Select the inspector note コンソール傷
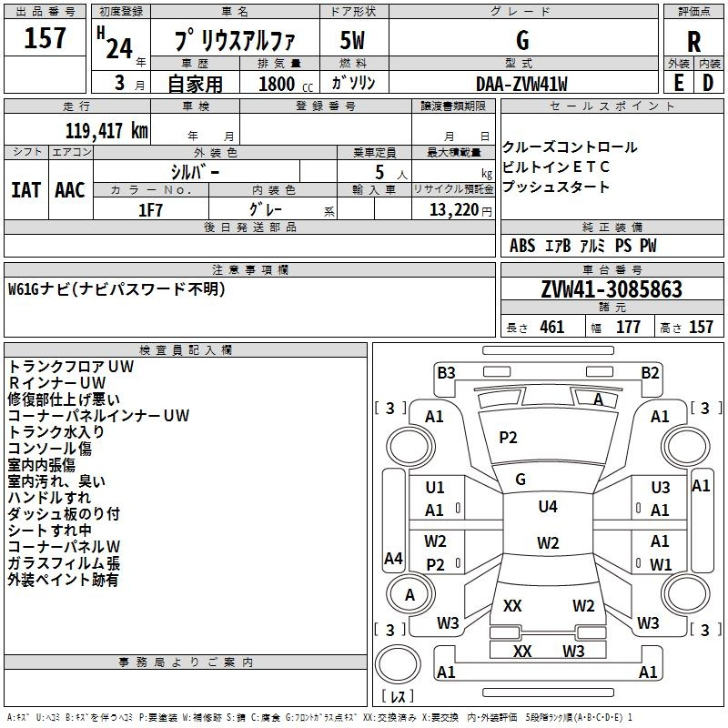This screenshot has height=728, width=728. click(50, 448)
